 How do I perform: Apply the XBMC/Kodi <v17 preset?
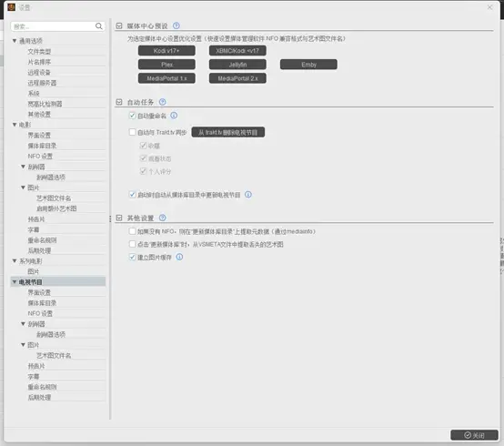[237, 50]
